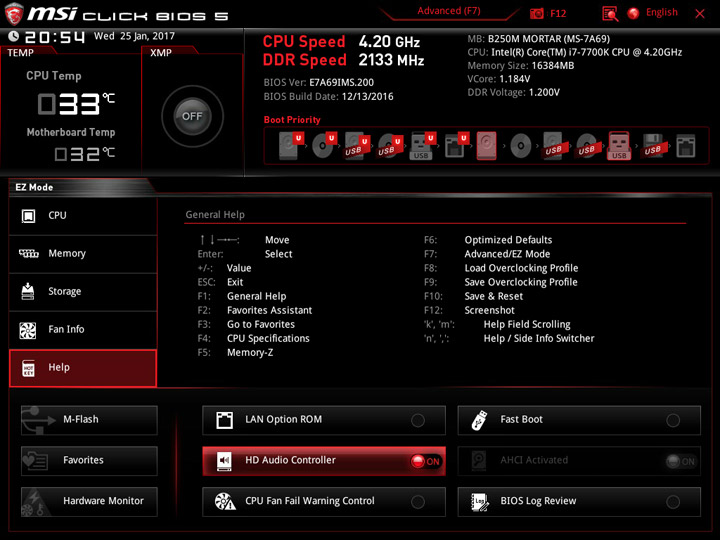Close the BIOS with the red X
720x540 pixels.
[x=700, y=14]
